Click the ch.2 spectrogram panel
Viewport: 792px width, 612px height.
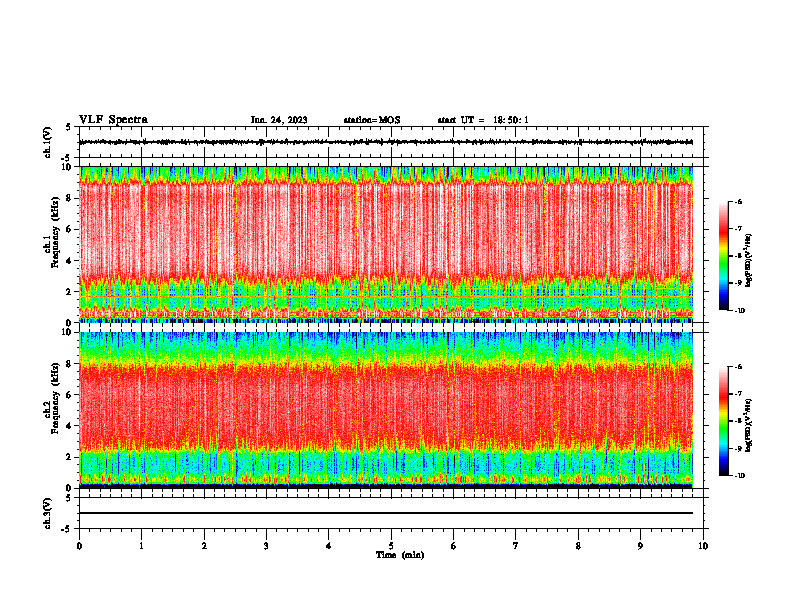[x=386, y=410]
